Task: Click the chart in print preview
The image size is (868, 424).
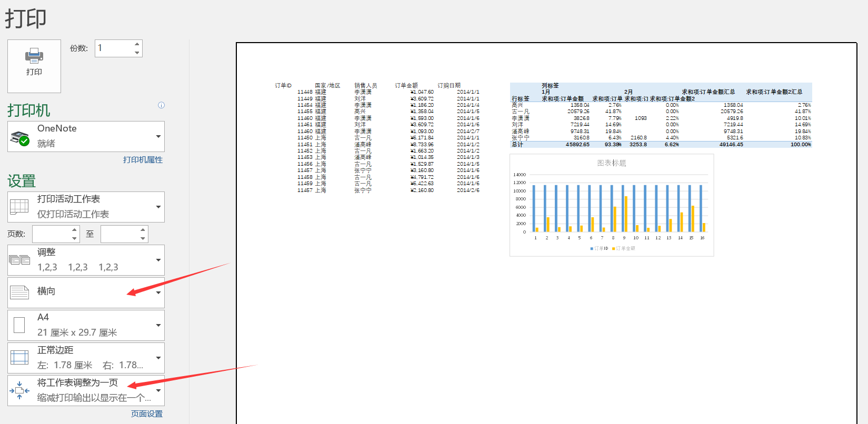Action: 612,205
